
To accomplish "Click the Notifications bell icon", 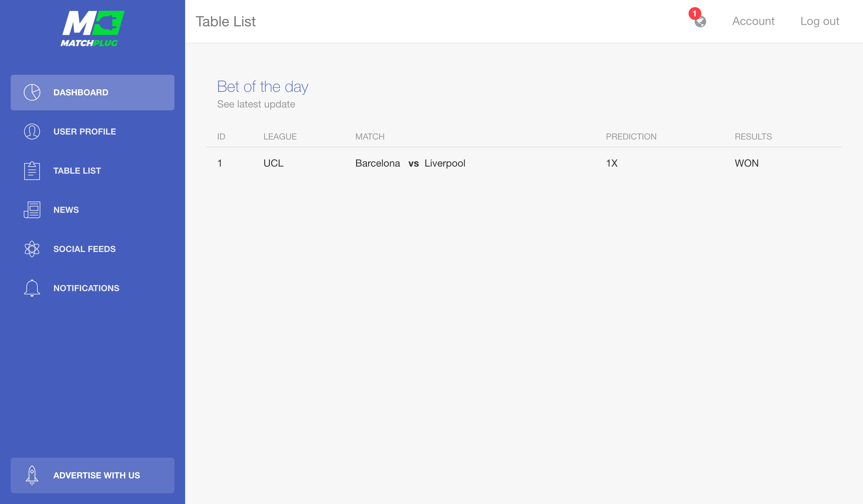I will [32, 288].
